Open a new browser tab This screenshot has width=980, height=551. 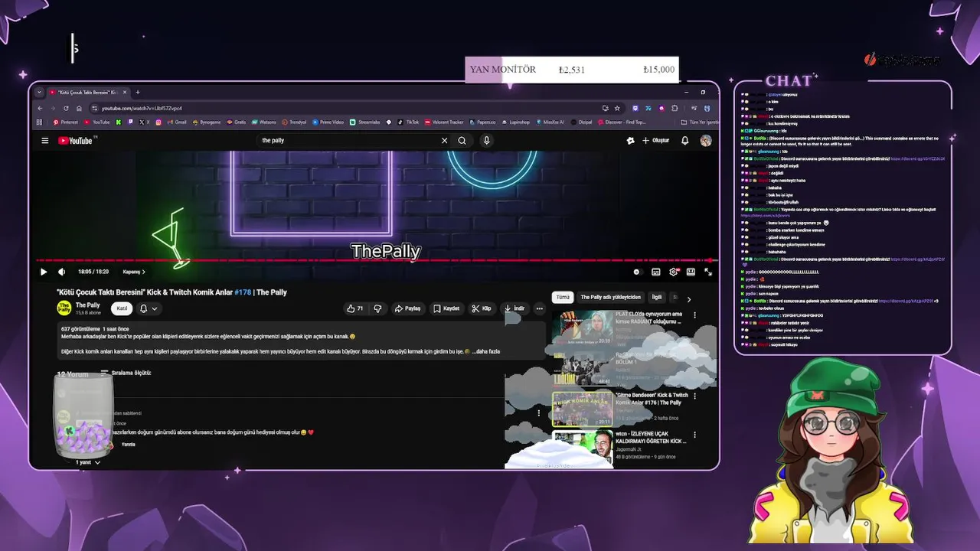click(x=138, y=93)
